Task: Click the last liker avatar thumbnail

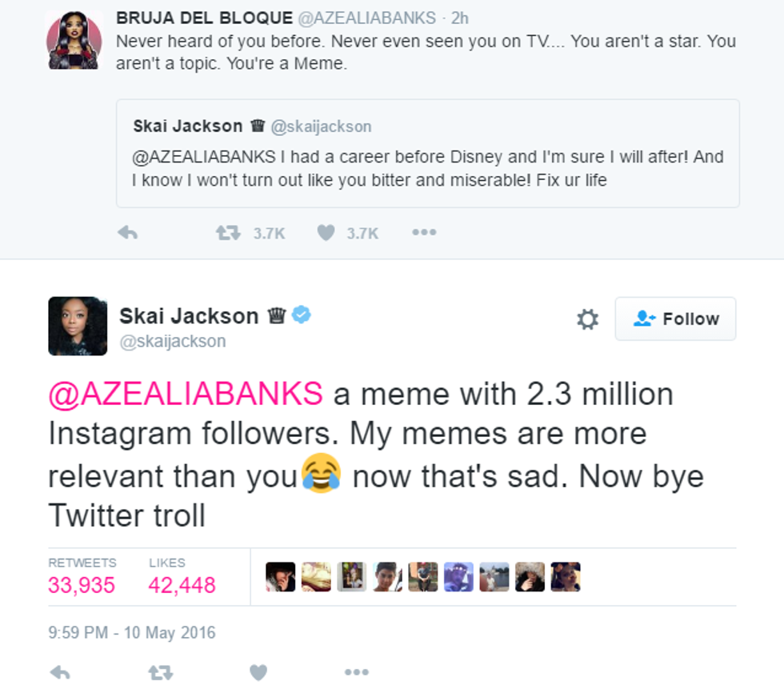Action: pos(566,577)
